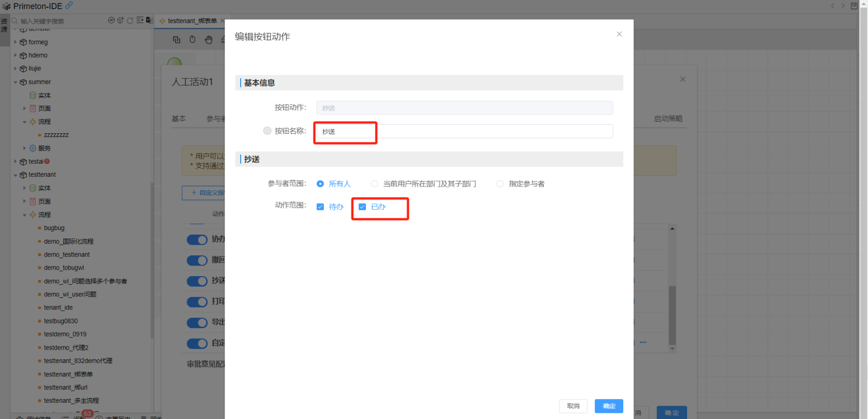Screen dimensions: 868x419
Task: Click the 确定 button in dialog
Action: pyautogui.click(x=609, y=406)
